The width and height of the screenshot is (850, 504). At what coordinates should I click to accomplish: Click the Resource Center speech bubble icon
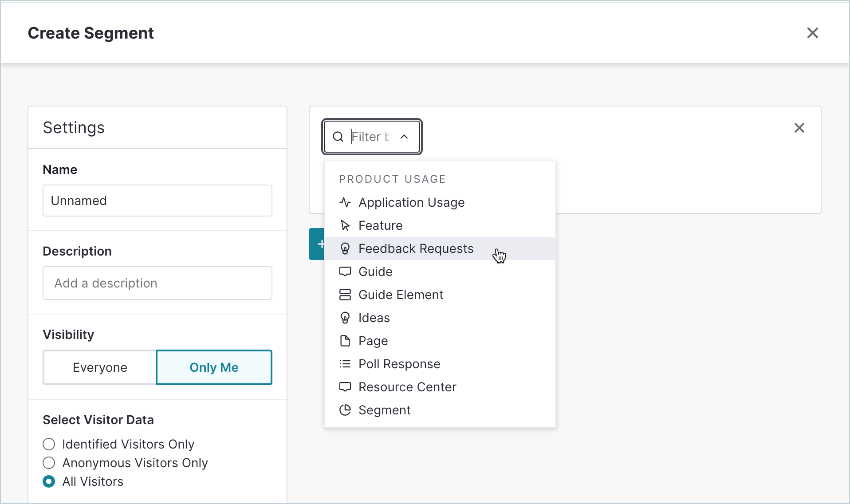click(345, 387)
